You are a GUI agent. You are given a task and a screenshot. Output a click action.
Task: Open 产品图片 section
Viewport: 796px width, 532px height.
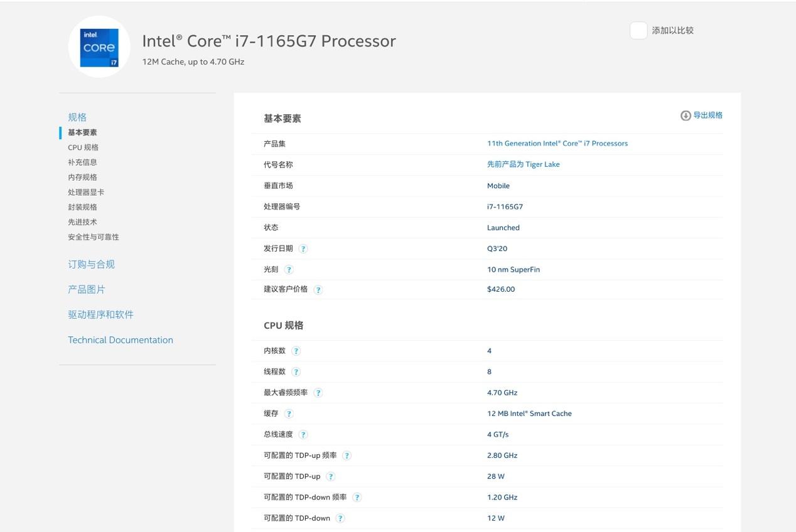click(87, 290)
